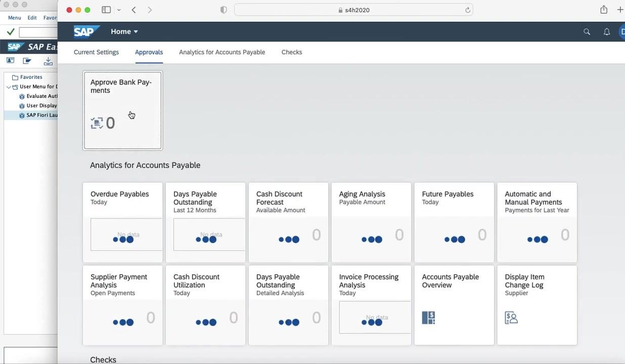Click the Display Item Change Log supplier icon
Screen dimensions: 625x364
click(511, 317)
